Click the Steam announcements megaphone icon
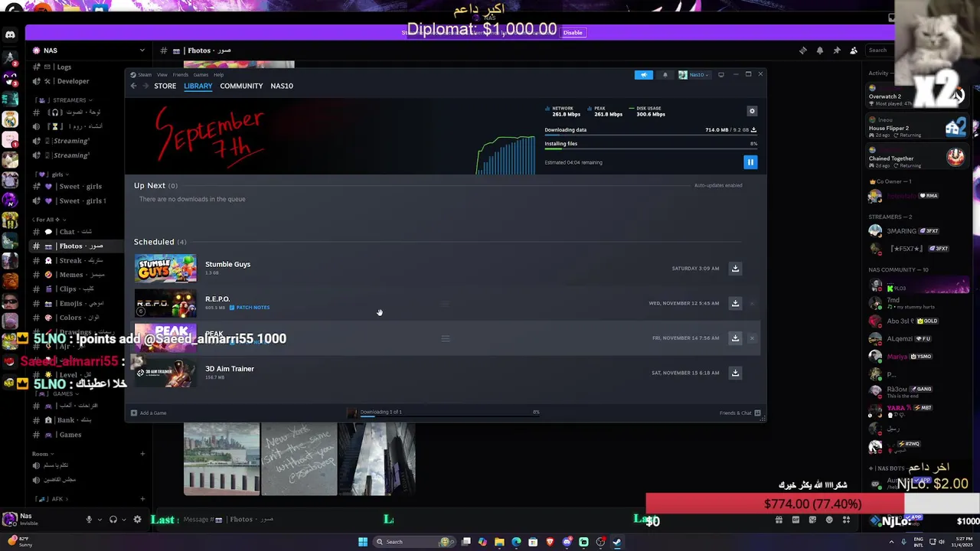Screen dimensions: 980x551 pos(644,75)
